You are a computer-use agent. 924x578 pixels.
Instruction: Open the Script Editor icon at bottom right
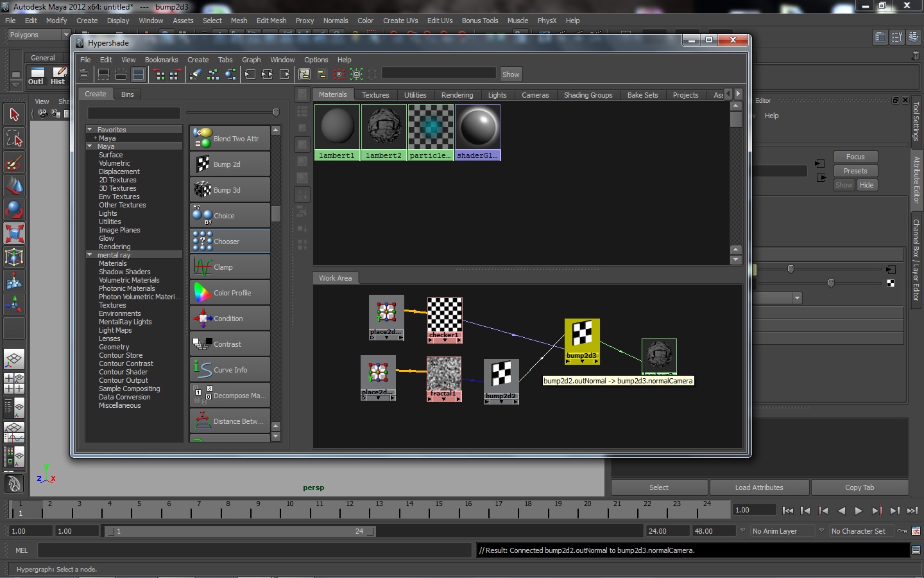point(916,550)
